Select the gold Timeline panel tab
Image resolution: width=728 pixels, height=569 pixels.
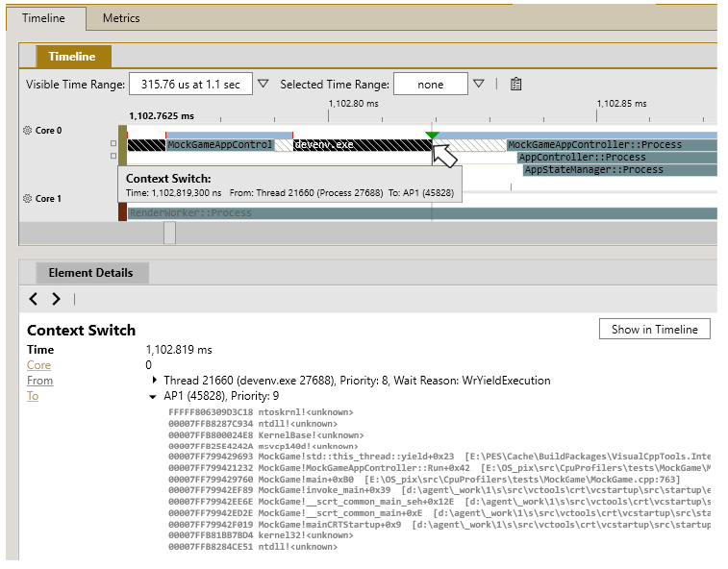pos(73,57)
